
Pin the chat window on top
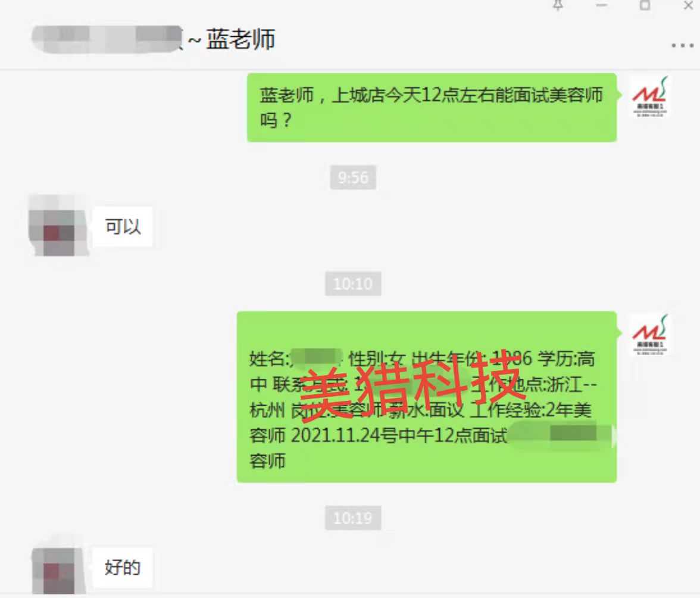tap(558, 5)
